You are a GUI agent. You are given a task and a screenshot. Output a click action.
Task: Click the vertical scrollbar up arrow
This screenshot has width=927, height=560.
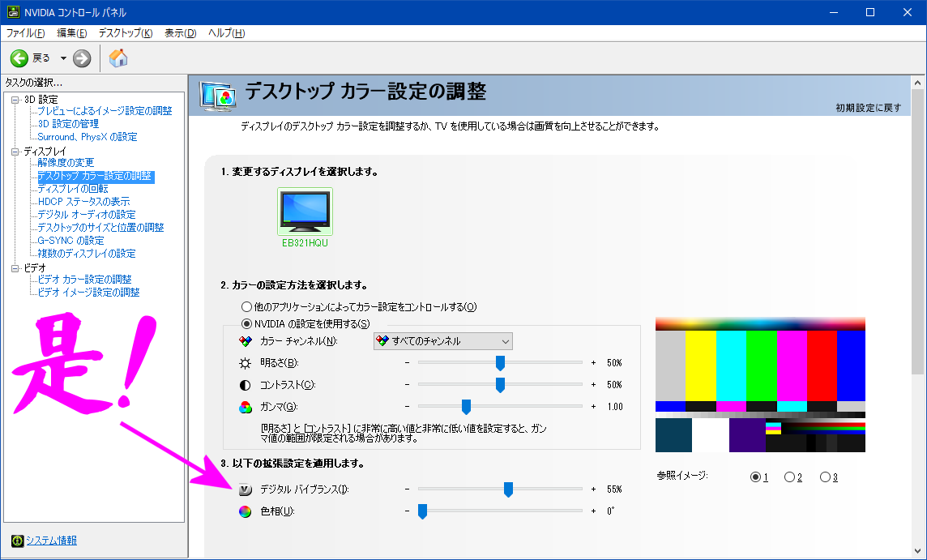coord(917,83)
